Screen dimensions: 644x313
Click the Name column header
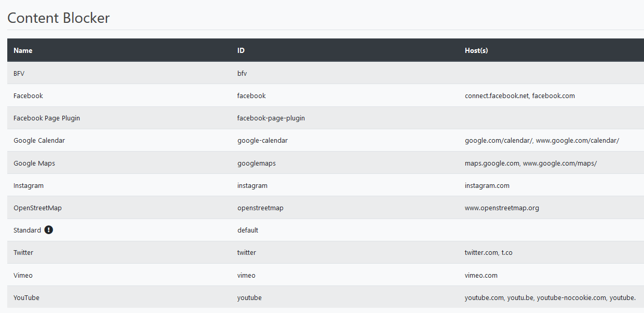tap(23, 50)
